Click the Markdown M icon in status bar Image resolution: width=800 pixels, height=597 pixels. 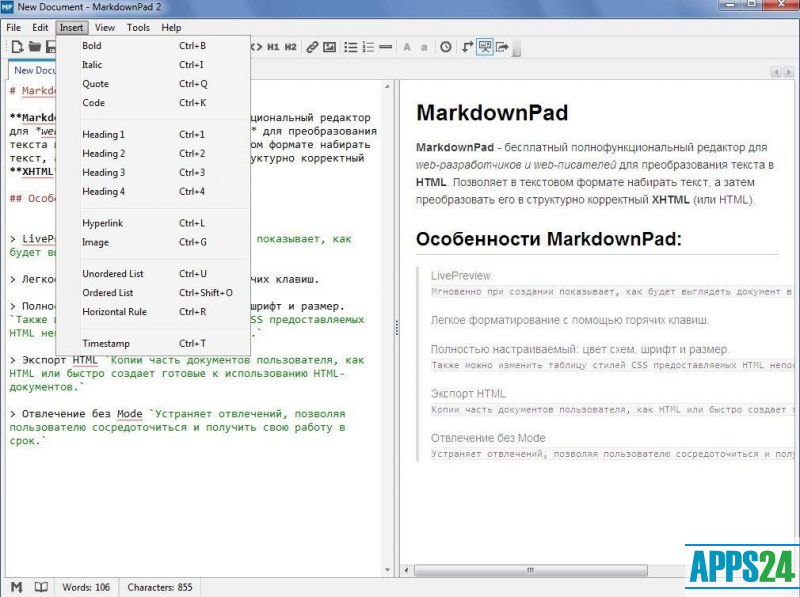click(17, 587)
